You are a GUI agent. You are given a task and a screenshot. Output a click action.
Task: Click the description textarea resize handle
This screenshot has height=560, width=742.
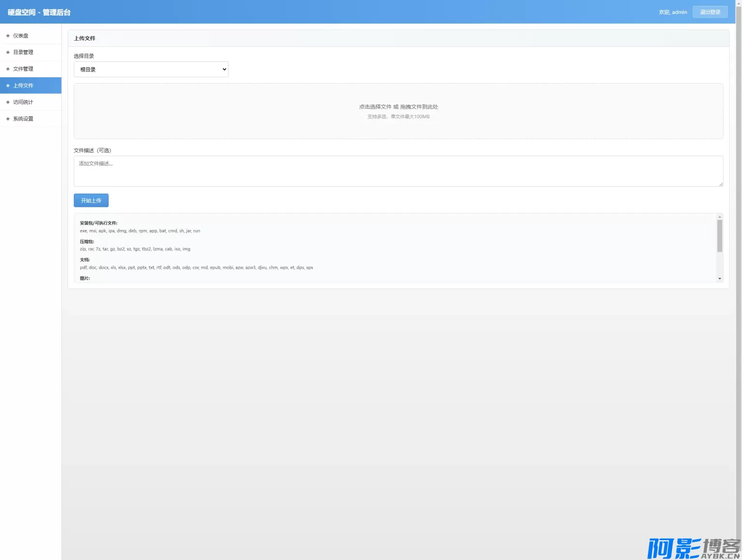[x=721, y=184]
